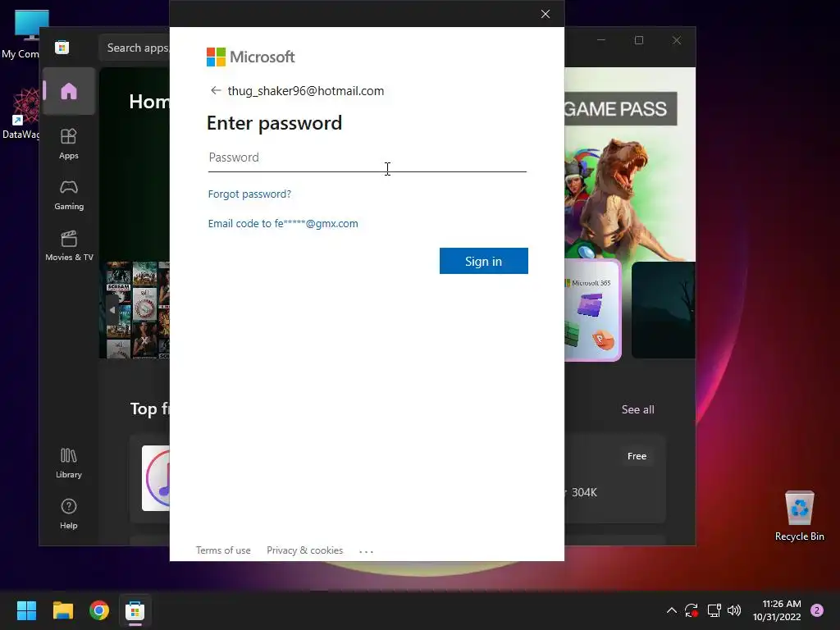
Task: Close the Microsoft Store window
Action: pyautogui.click(x=677, y=40)
